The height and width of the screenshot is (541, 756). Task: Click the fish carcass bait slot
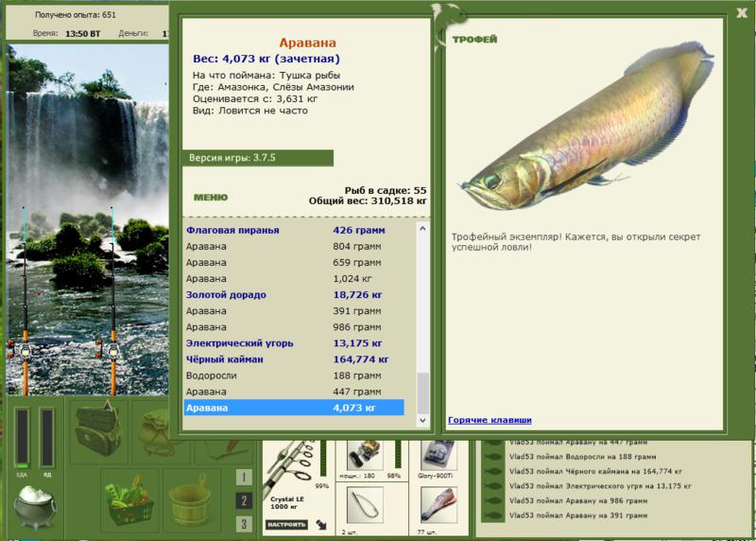438,506
